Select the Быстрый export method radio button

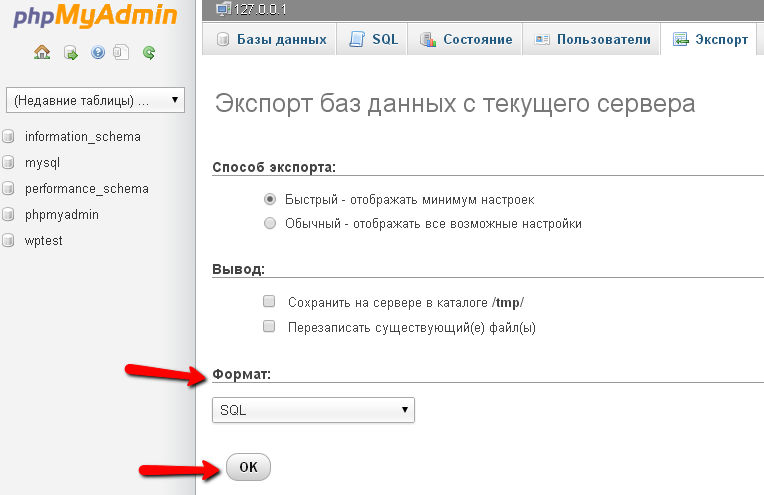(x=270, y=199)
